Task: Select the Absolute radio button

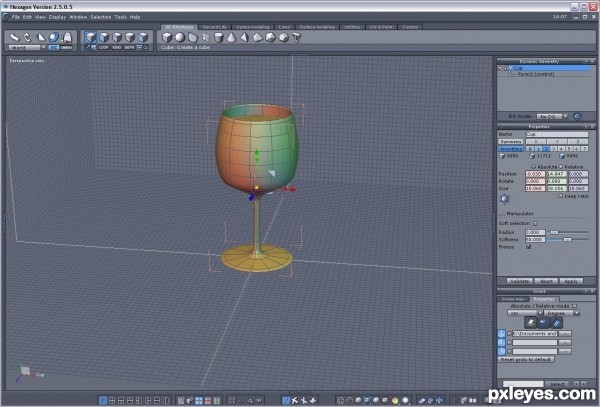Action: (533, 167)
